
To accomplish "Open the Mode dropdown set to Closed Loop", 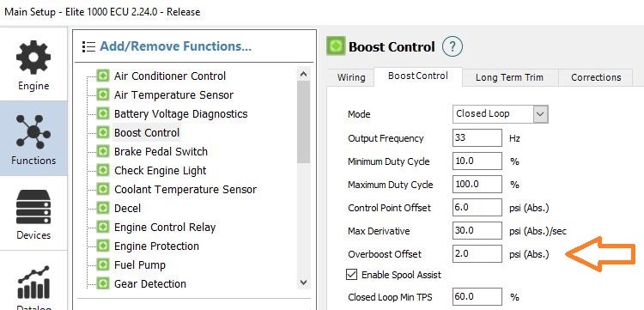I will [x=501, y=114].
